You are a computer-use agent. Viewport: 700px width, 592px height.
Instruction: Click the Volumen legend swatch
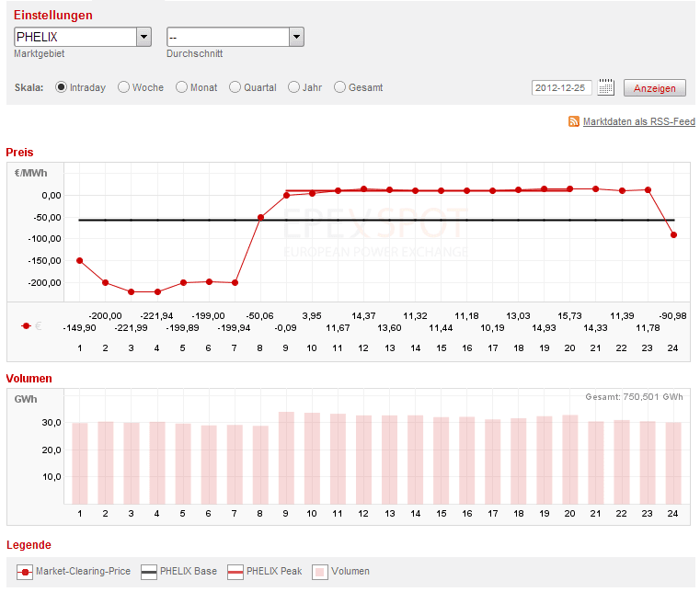pyautogui.click(x=320, y=572)
